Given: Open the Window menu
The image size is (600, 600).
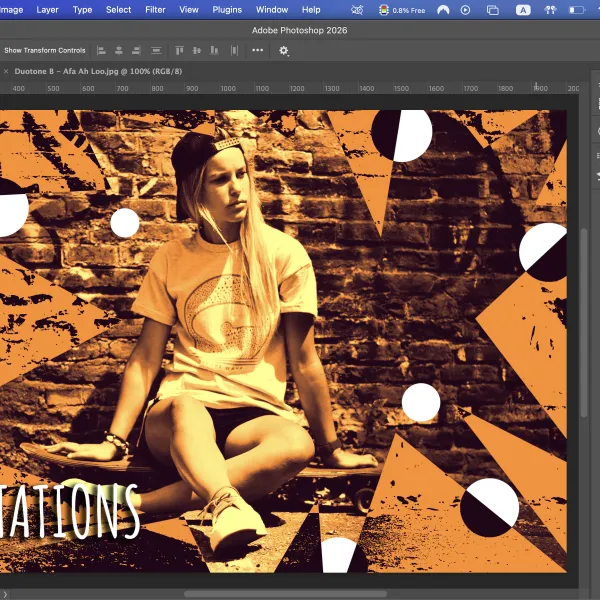Looking at the screenshot, I should (x=272, y=10).
